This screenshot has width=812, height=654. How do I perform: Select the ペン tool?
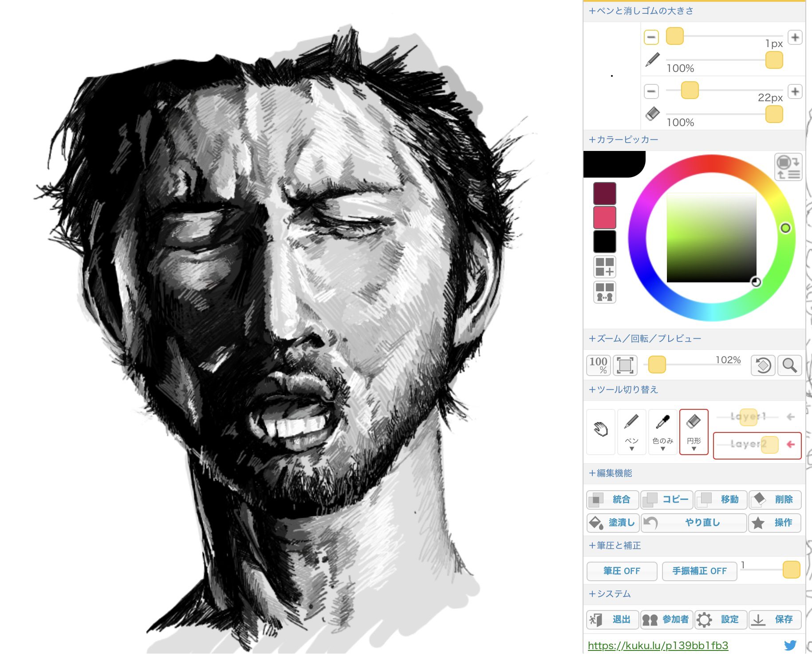pos(631,432)
